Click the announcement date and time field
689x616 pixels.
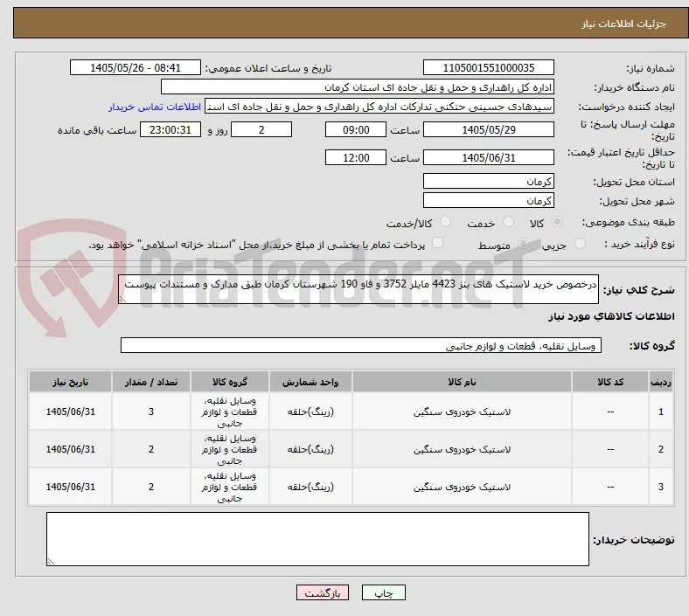pyautogui.click(x=136, y=68)
